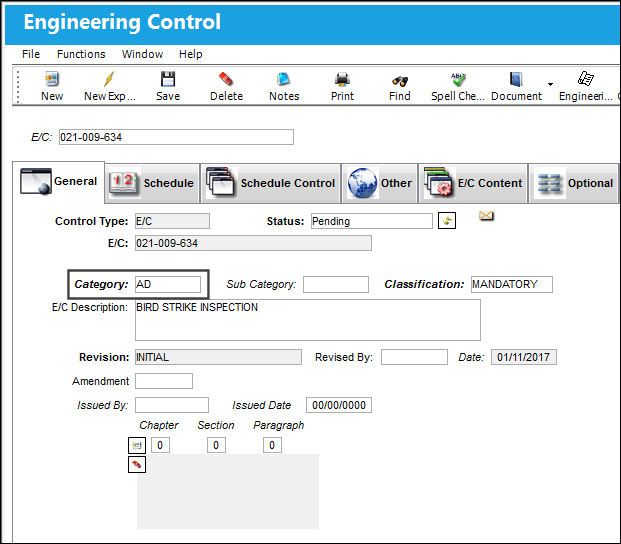The width and height of the screenshot is (621, 544).
Task: Click the Sub Category field
Action: pyautogui.click(x=336, y=284)
